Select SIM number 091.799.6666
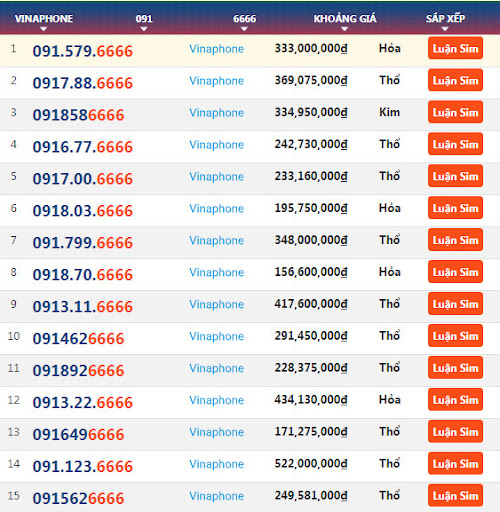Image resolution: width=500 pixels, height=512 pixels. tap(83, 243)
